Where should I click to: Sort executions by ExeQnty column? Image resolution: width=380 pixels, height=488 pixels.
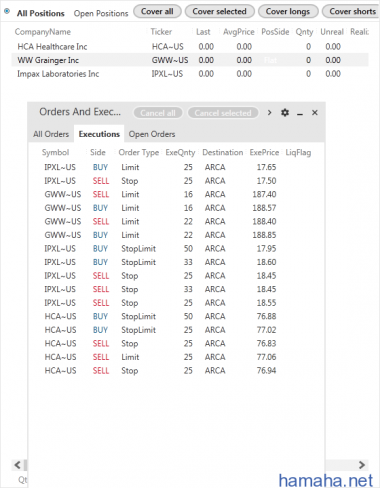point(180,153)
